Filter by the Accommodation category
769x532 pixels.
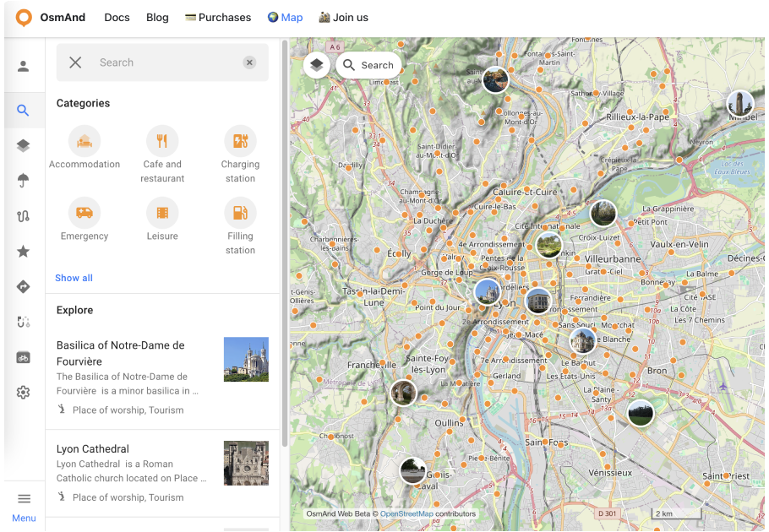pyautogui.click(x=85, y=141)
